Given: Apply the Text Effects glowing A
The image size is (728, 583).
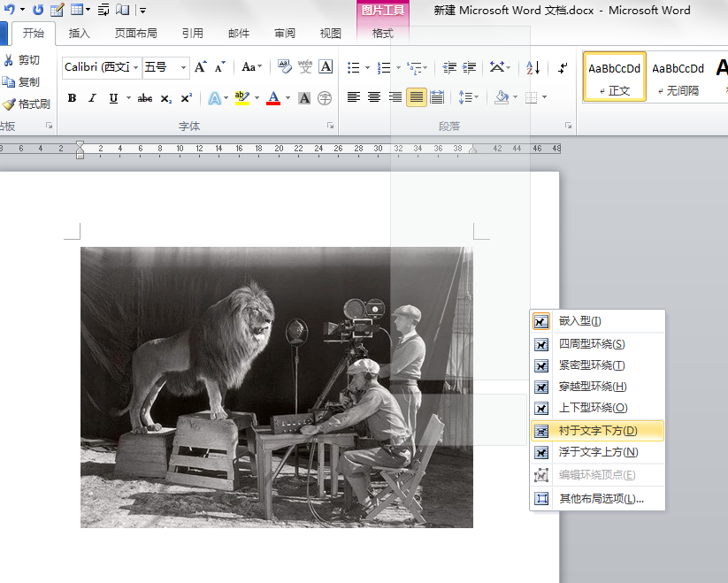Looking at the screenshot, I should click(213, 98).
